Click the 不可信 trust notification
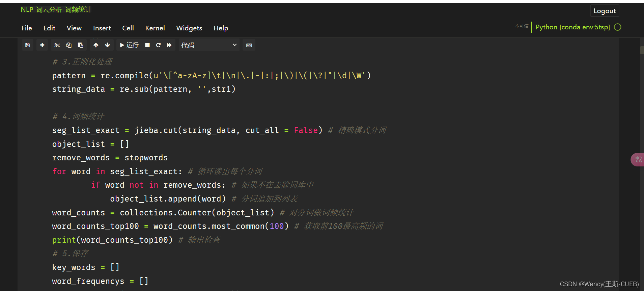Image resolution: width=644 pixels, height=291 pixels. pyautogui.click(x=522, y=26)
